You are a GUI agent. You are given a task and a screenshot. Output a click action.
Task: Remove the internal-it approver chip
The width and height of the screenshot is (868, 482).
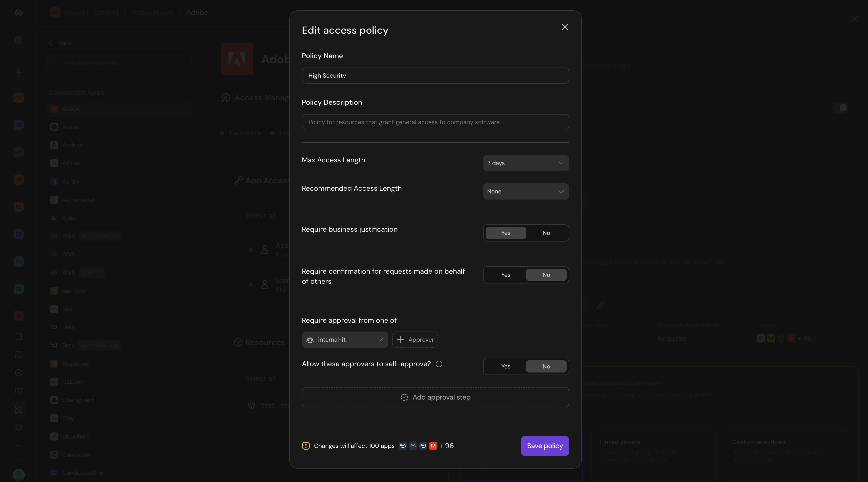381,340
